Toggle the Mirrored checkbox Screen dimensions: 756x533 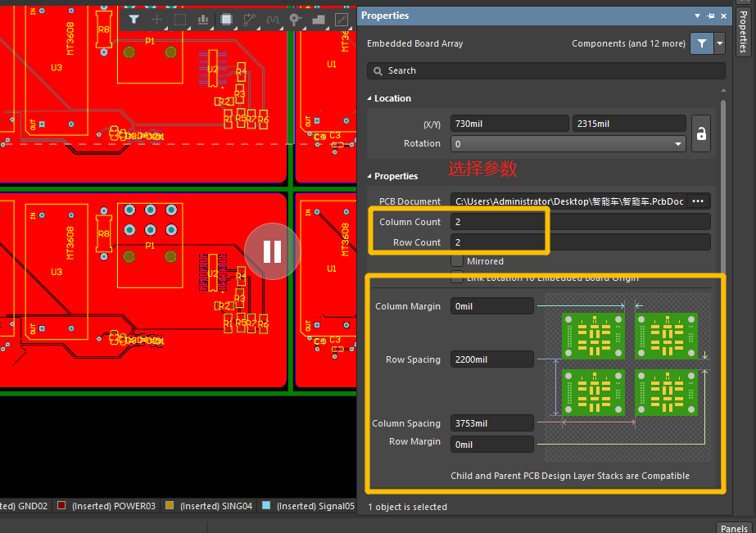[x=456, y=260]
